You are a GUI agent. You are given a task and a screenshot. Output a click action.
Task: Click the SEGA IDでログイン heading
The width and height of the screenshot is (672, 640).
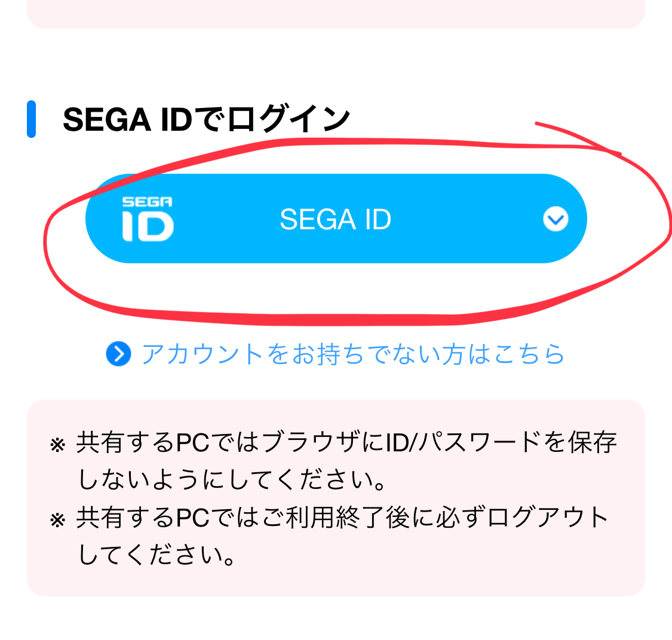206,119
